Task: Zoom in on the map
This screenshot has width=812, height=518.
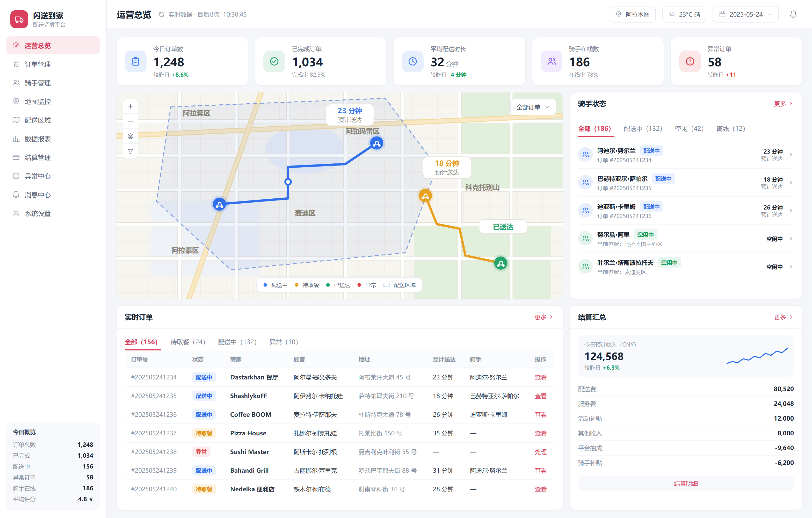Action: 130,106
